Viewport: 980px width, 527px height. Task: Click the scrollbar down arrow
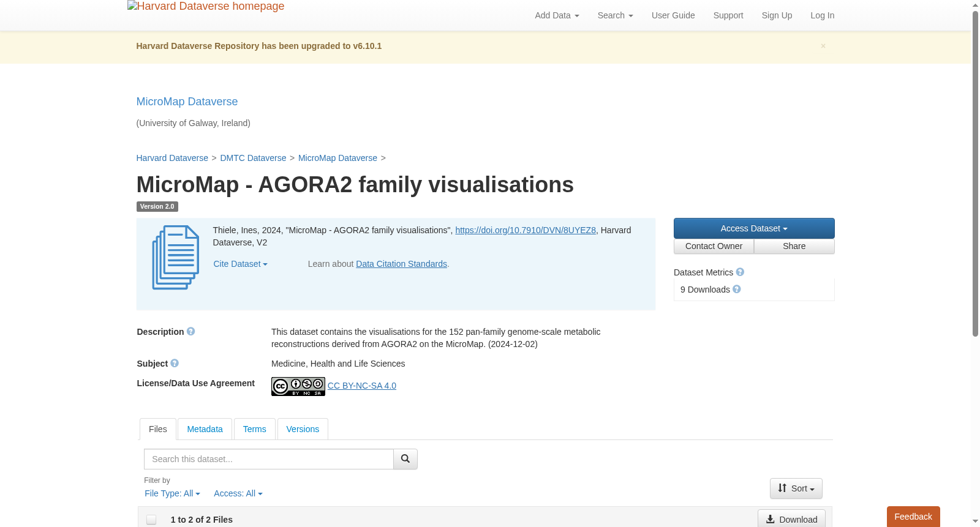pos(975,521)
